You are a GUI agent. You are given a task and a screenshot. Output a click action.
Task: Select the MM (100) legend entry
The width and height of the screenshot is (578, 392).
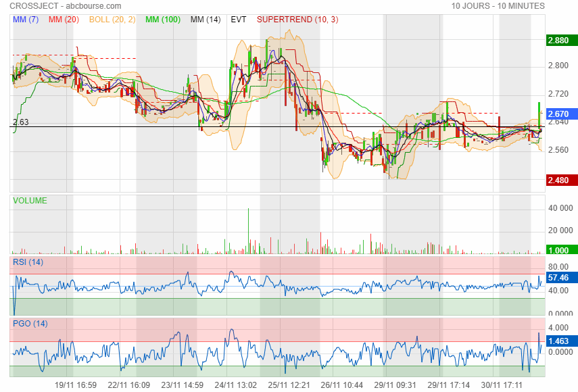(163, 20)
